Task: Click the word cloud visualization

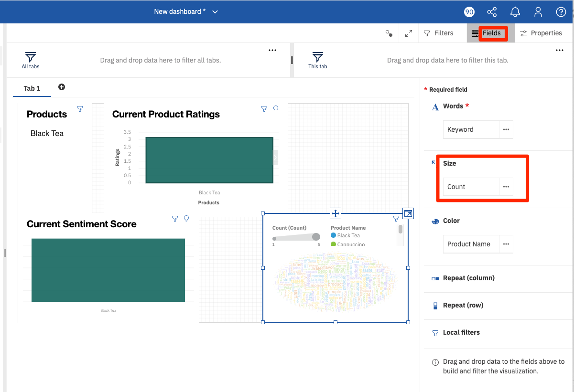Action: [336, 282]
